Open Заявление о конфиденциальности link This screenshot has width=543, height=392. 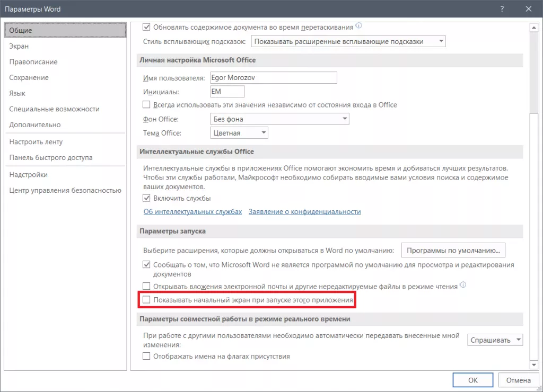[x=305, y=211]
